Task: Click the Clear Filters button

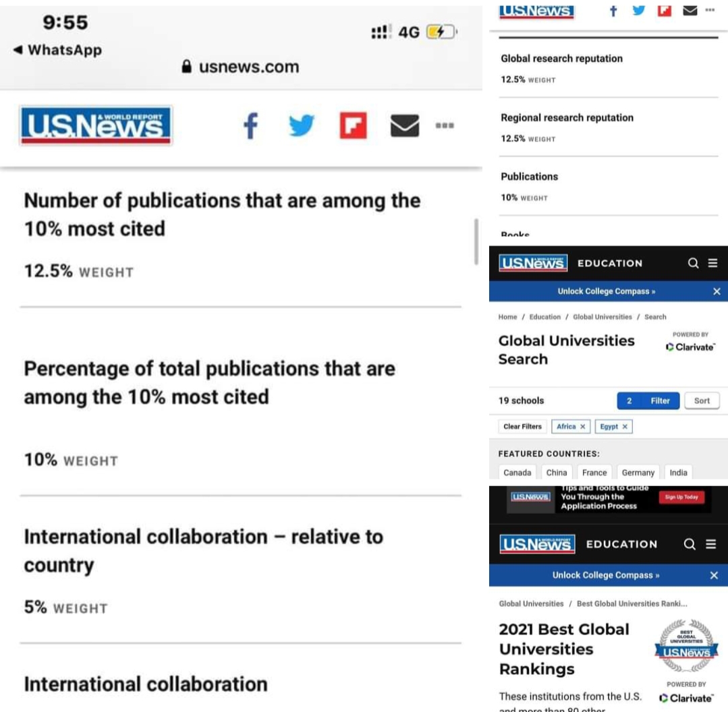Action: tap(522, 427)
